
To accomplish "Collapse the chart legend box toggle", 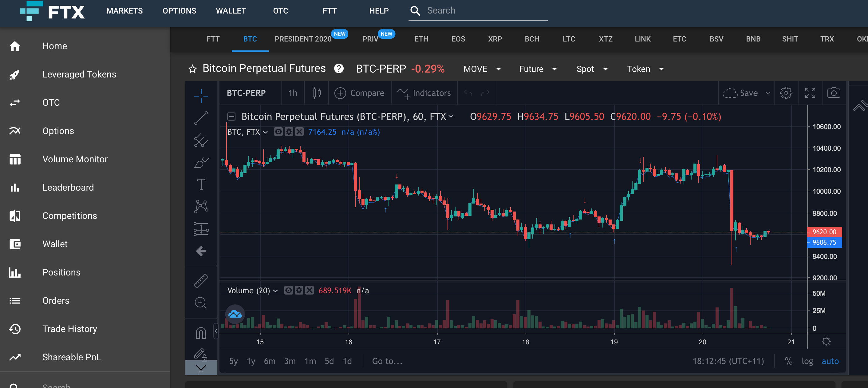I will click(x=231, y=117).
